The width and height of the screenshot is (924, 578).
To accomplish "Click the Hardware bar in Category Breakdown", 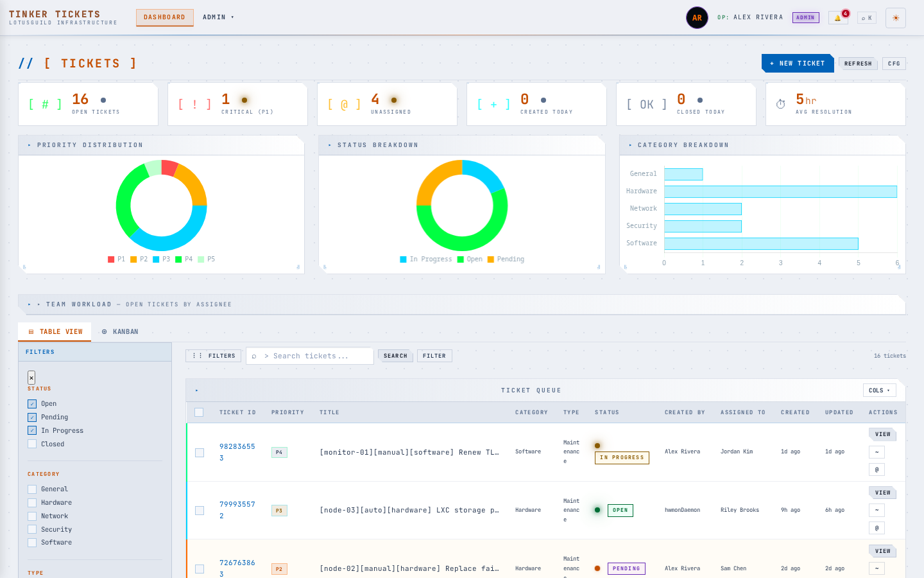I will [x=780, y=191].
